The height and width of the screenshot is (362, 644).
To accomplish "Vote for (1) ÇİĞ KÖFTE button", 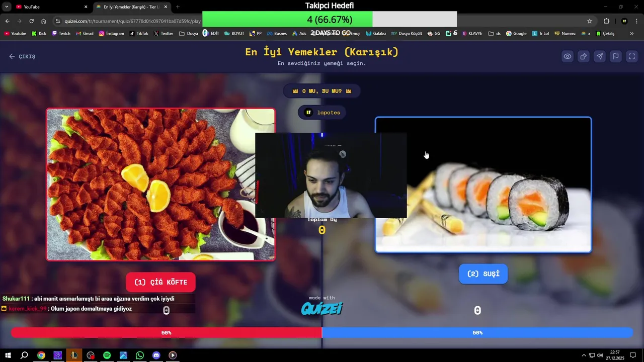I will (160, 282).
